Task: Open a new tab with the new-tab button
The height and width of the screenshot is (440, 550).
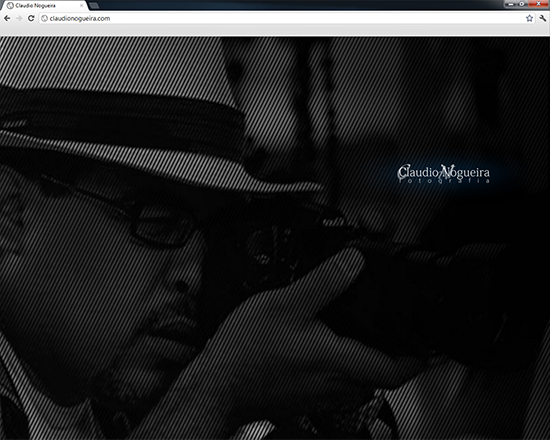Action: pos(94,6)
